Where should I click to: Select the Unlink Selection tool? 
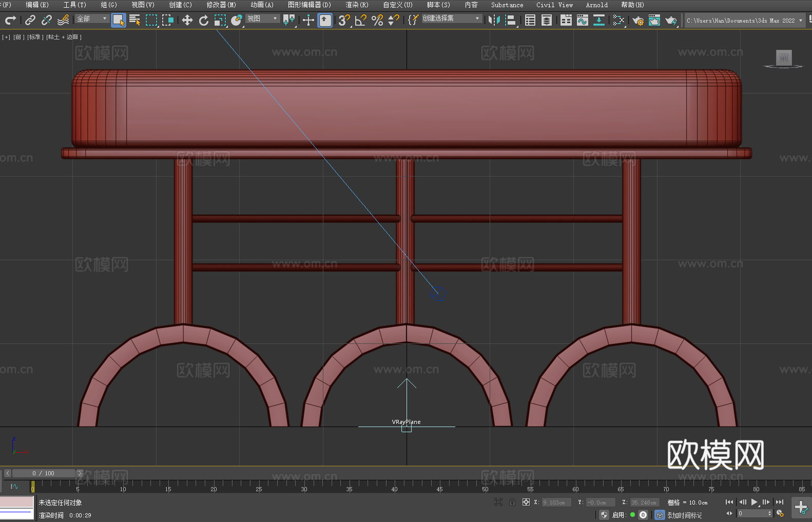[x=47, y=20]
